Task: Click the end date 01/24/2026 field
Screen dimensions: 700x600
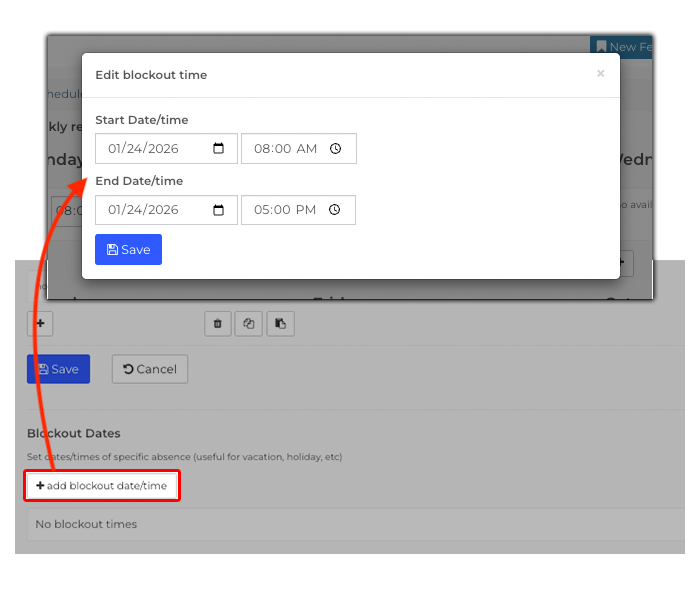Action: tap(155, 210)
